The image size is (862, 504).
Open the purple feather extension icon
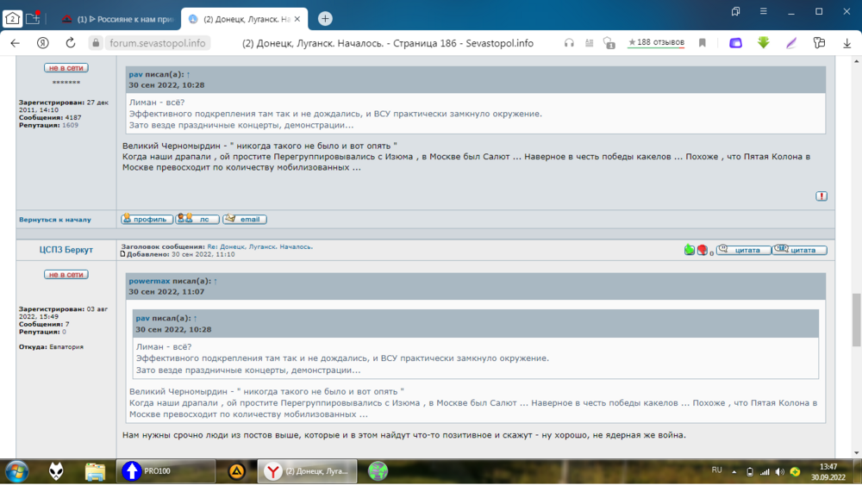(791, 43)
